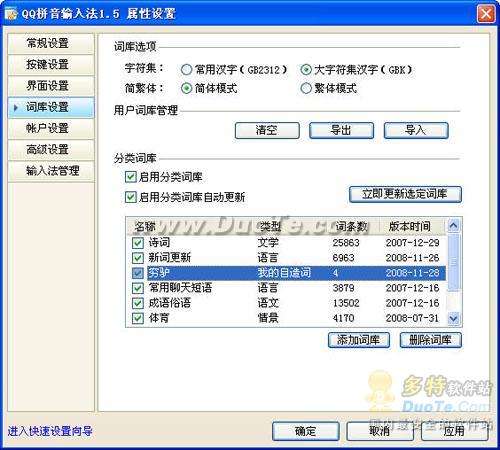Switch to the 按键设置 tab
The width and height of the screenshot is (500, 450).
(x=51, y=64)
